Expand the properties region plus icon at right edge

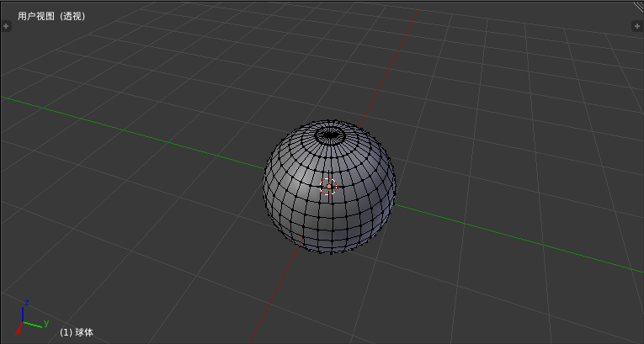pyautogui.click(x=637, y=26)
